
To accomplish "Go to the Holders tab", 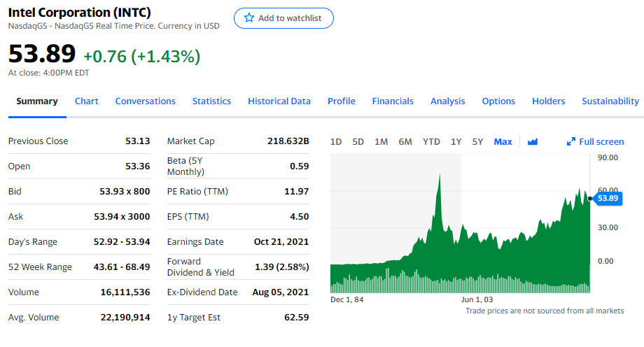I will tap(549, 101).
